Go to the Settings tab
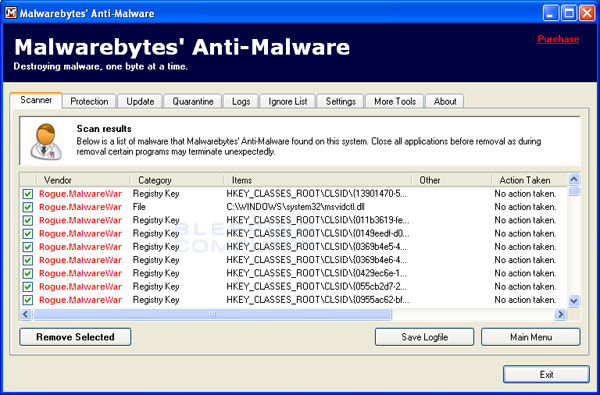600x395 pixels. pyautogui.click(x=341, y=101)
